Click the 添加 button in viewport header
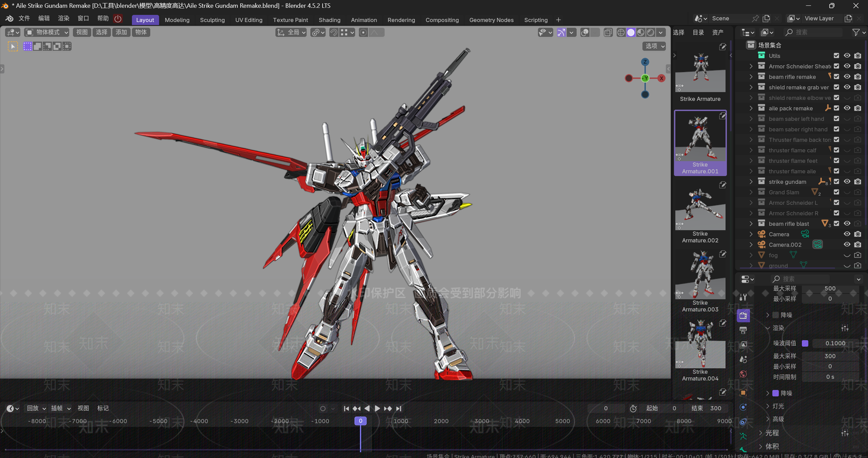The height and width of the screenshot is (458, 868). point(121,33)
